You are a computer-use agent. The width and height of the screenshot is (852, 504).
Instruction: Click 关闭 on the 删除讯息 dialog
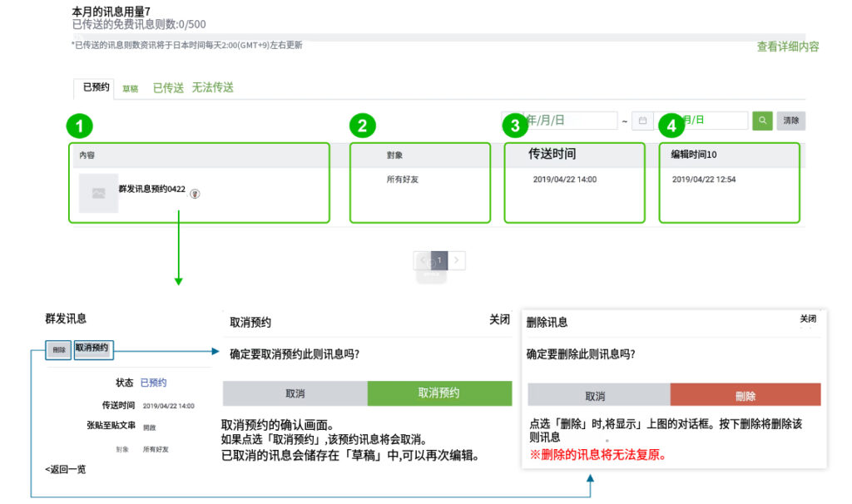pos(810,319)
